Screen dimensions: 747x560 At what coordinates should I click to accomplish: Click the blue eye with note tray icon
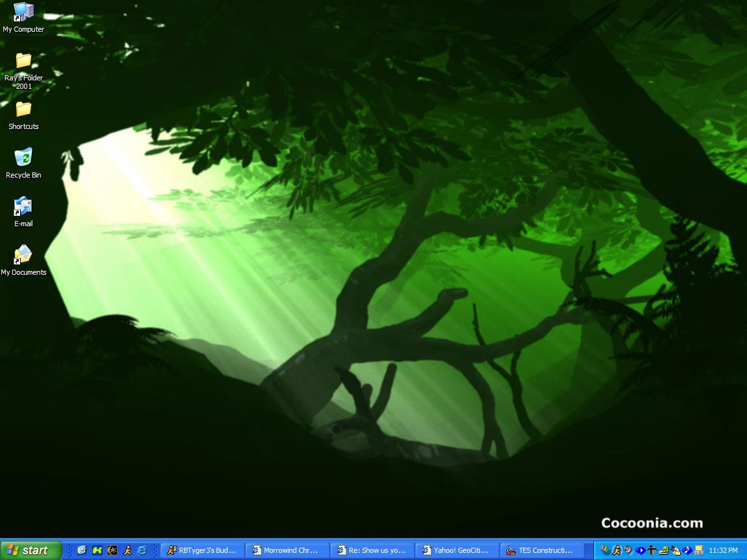pyautogui.click(x=687, y=550)
